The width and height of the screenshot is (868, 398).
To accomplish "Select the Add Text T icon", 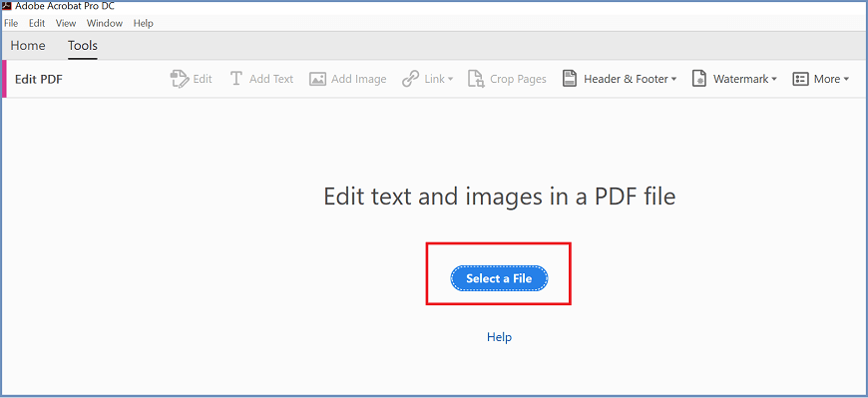I will [236, 79].
